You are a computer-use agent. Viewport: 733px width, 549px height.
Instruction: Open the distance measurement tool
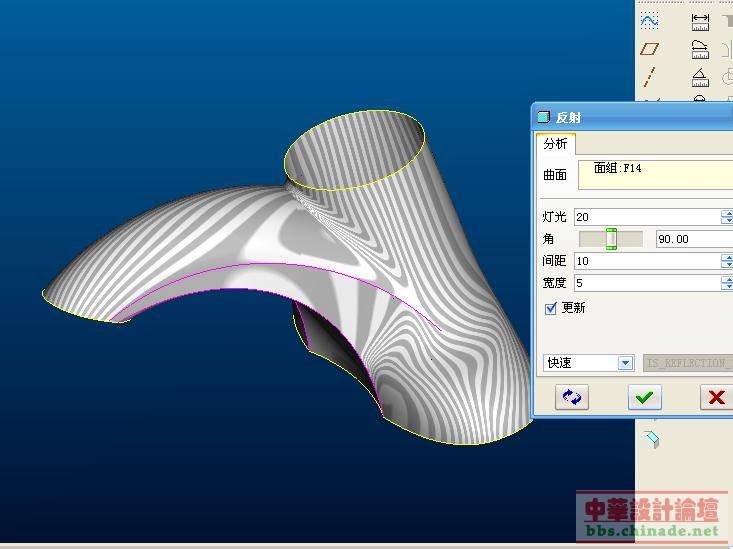click(700, 22)
